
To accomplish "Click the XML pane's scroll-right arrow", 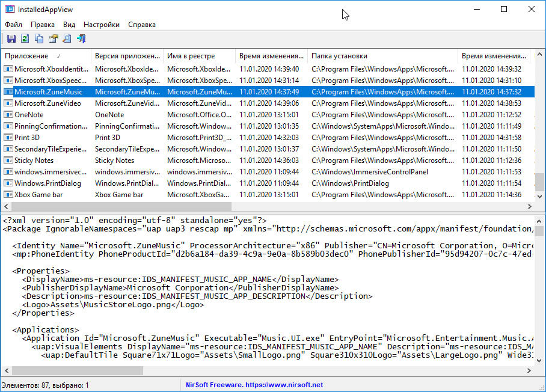I will pos(529,370).
